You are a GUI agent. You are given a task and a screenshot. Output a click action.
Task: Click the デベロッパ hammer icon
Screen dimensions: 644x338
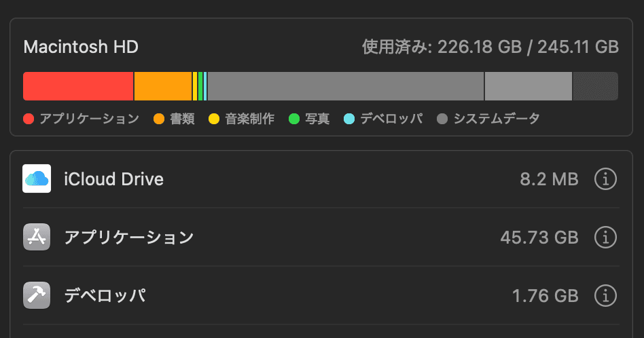click(37, 296)
